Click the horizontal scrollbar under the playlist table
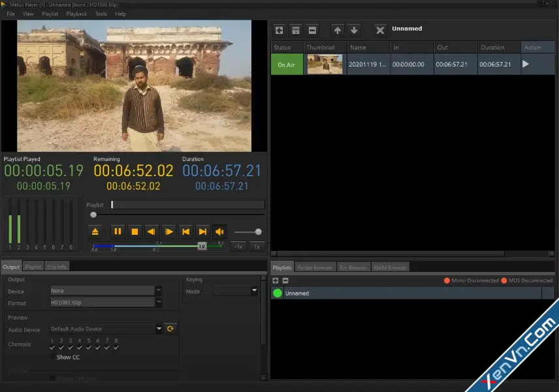 pyautogui.click(x=391, y=254)
